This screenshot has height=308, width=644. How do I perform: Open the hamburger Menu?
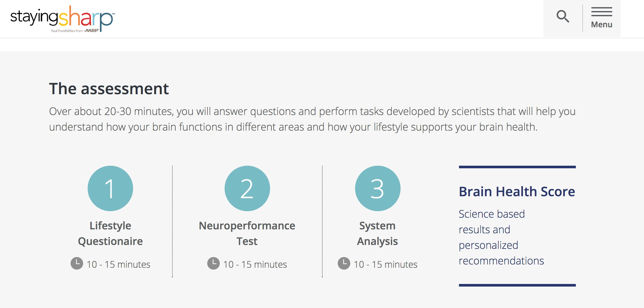[601, 18]
